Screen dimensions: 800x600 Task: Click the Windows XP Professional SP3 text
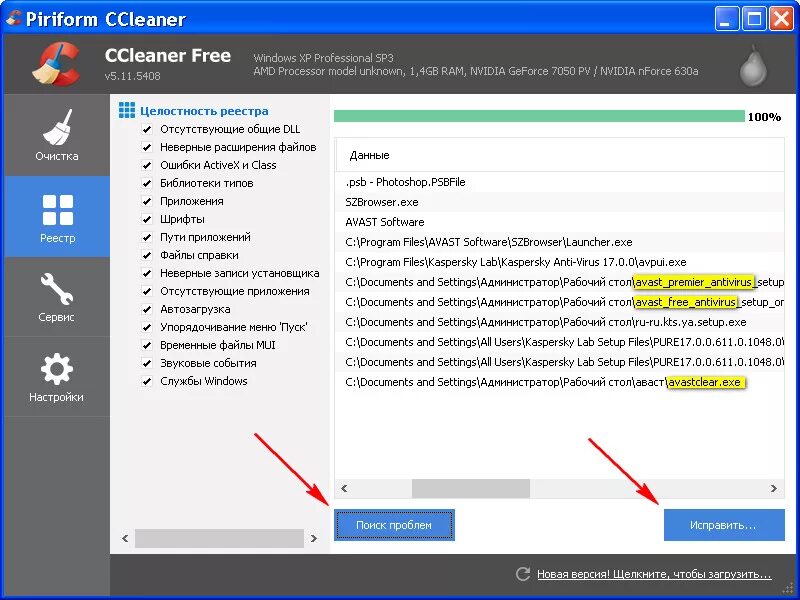[x=323, y=58]
